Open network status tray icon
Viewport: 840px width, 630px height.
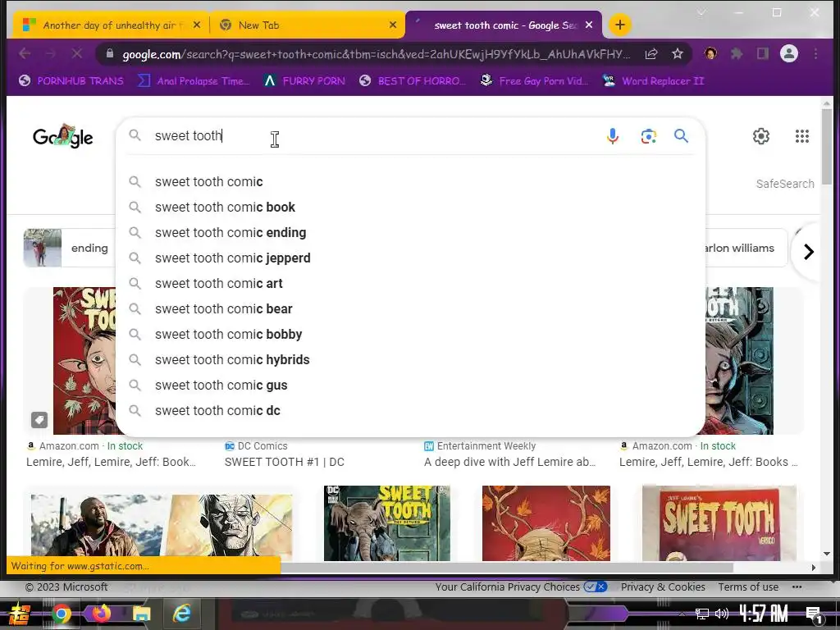point(701,614)
